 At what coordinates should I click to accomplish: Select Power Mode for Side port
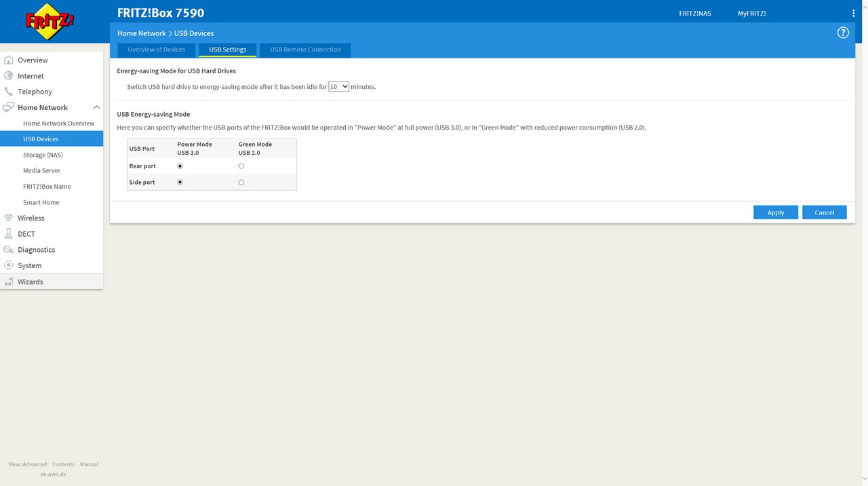(180, 183)
